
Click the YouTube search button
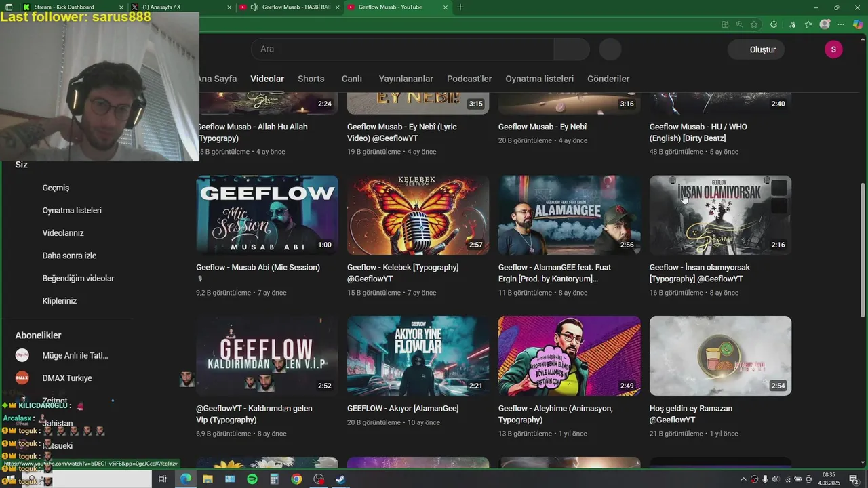tap(572, 49)
